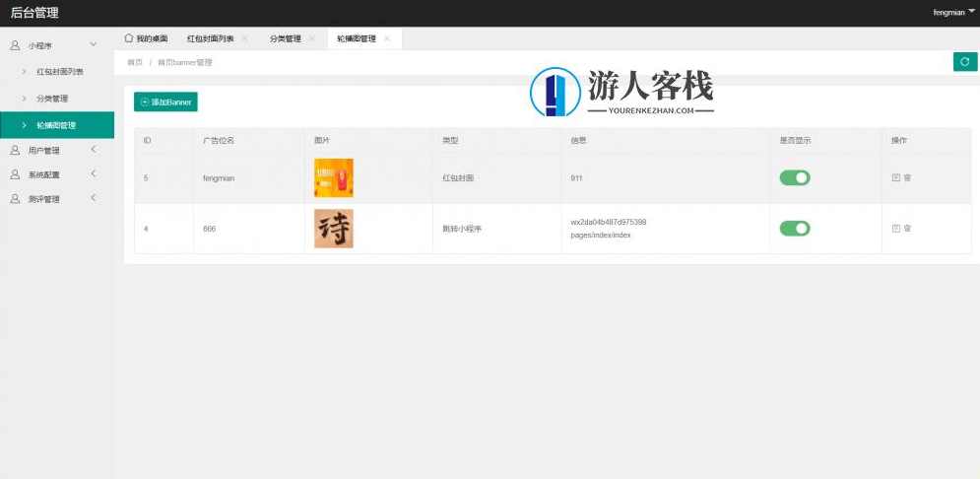Switch to the 分类管理 tab
Image resolution: width=980 pixels, height=479 pixels.
[286, 38]
